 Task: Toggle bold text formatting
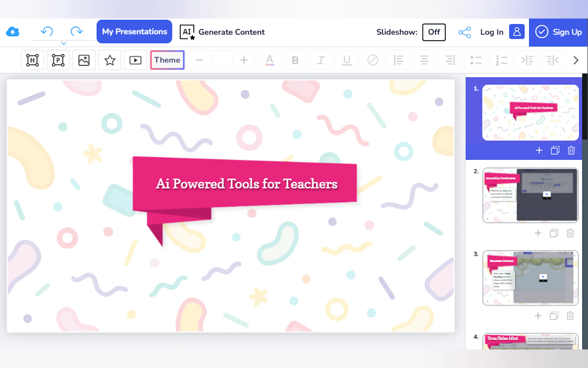(295, 60)
